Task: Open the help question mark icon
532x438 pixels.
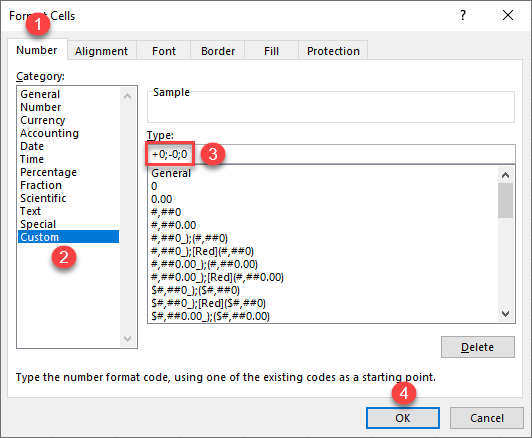Action: (463, 15)
